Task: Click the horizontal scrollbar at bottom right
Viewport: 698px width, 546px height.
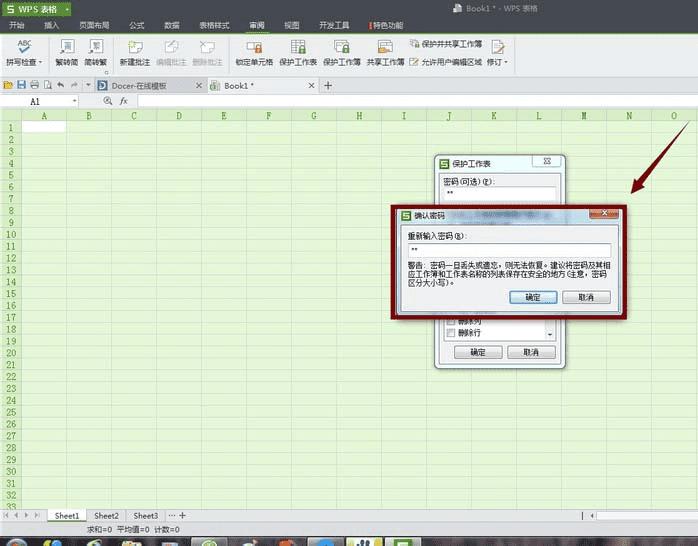Action: click(x=645, y=516)
